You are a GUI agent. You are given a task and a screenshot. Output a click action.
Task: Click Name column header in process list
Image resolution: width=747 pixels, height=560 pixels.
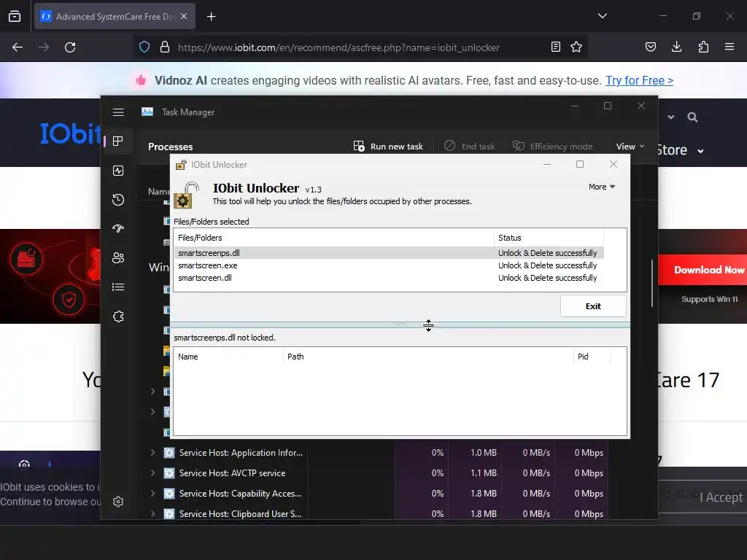click(x=228, y=357)
